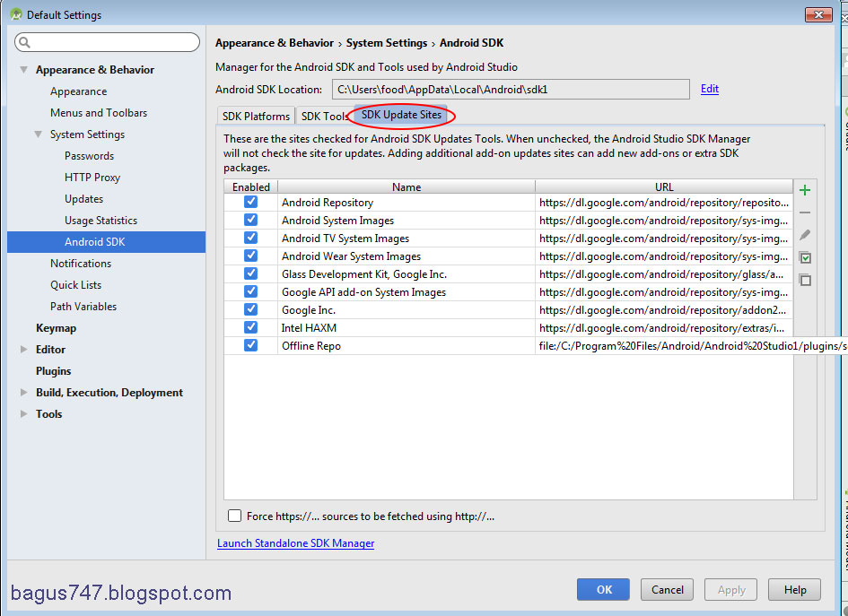Screen dimensions: 848x616
Task: Select the Glass Development Kit name cell
Action: click(407, 274)
